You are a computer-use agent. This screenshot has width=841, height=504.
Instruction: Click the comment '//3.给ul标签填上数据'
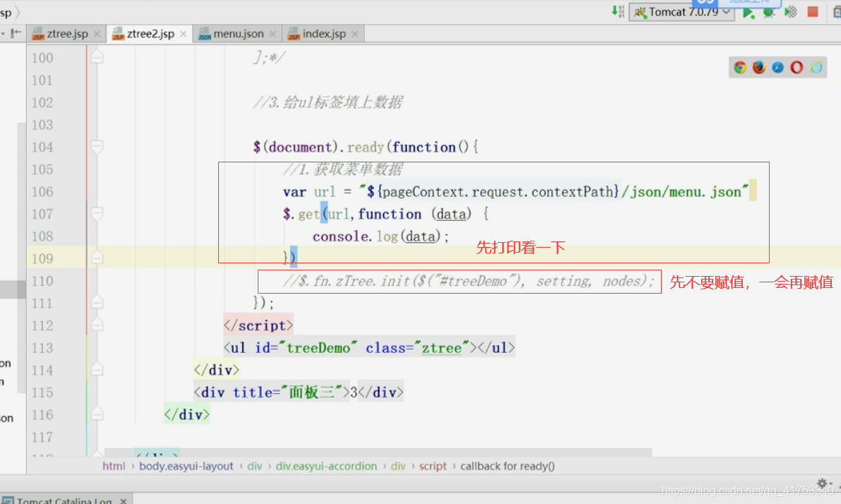[328, 102]
